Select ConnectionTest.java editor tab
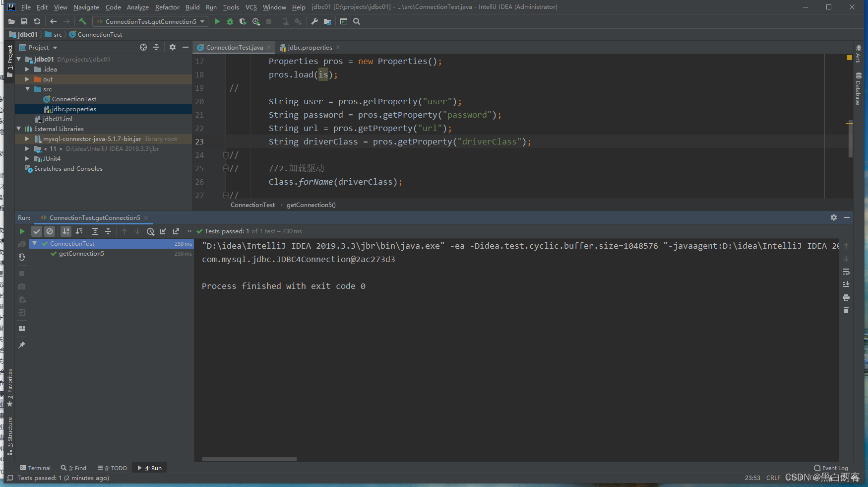This screenshot has height=487, width=868. point(234,47)
